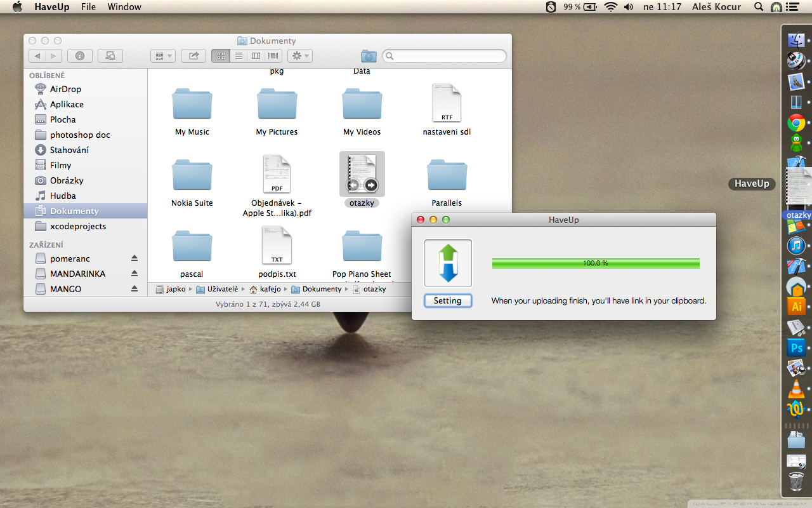Eject the MANGO drive
812x508 pixels.
tap(134, 289)
